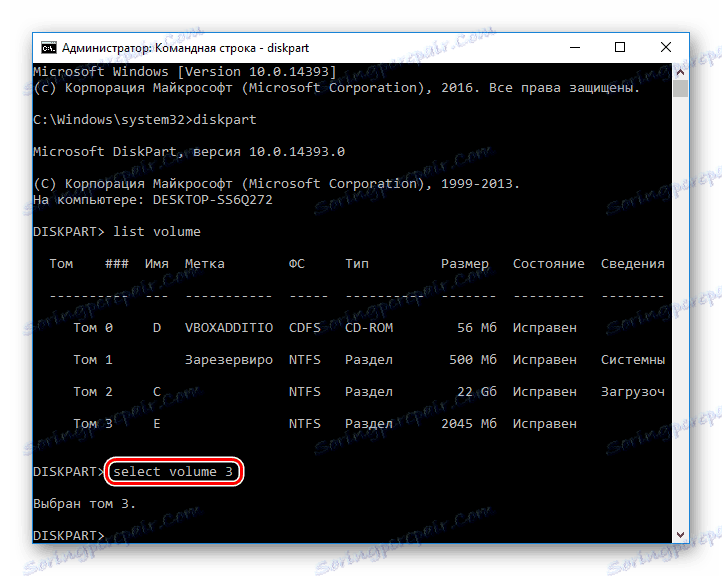Click the 'select volume 3' command text
This screenshot has height=576, width=722.
(x=173, y=472)
